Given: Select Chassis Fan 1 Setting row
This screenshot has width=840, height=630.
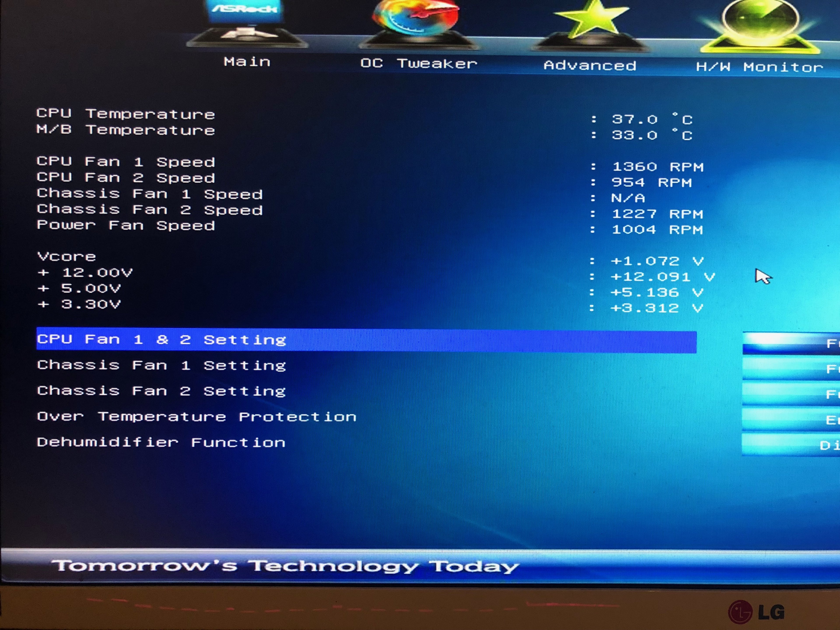Looking at the screenshot, I should (161, 365).
